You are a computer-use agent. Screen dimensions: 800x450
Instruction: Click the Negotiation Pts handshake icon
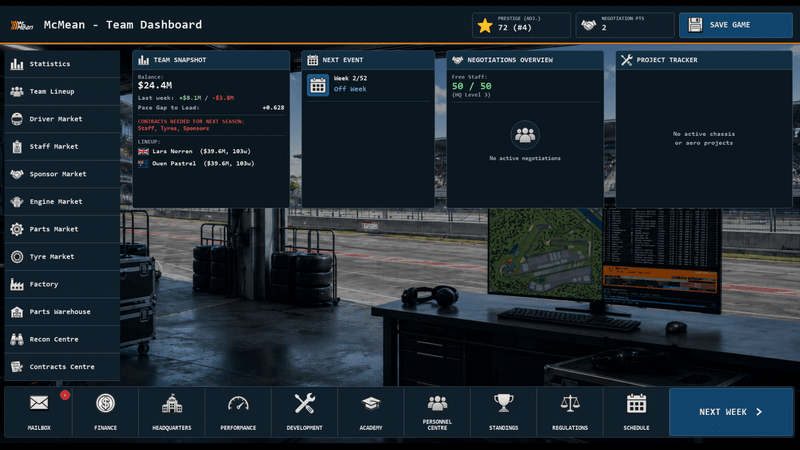pos(589,25)
